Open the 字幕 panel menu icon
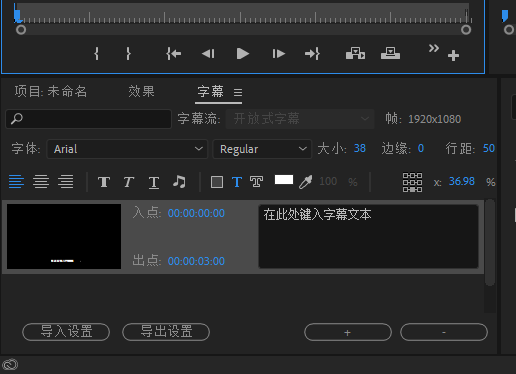516x374 pixels. pos(238,92)
